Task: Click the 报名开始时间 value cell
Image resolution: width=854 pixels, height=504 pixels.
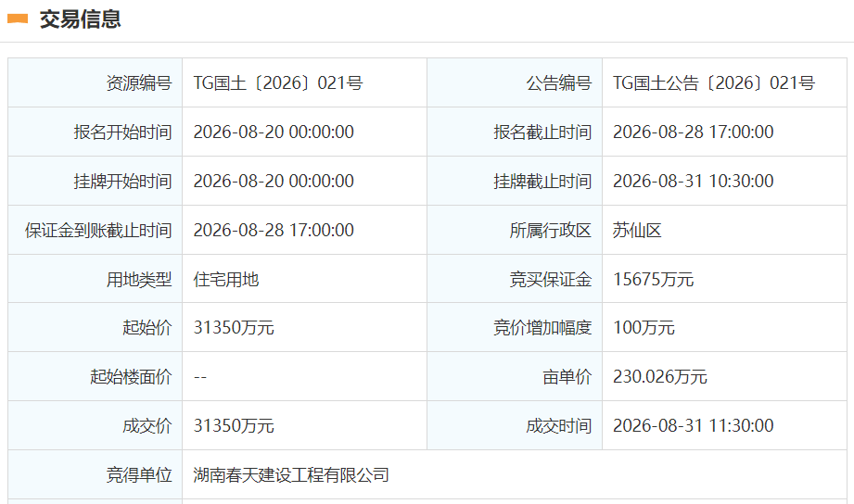Action: click(x=304, y=132)
